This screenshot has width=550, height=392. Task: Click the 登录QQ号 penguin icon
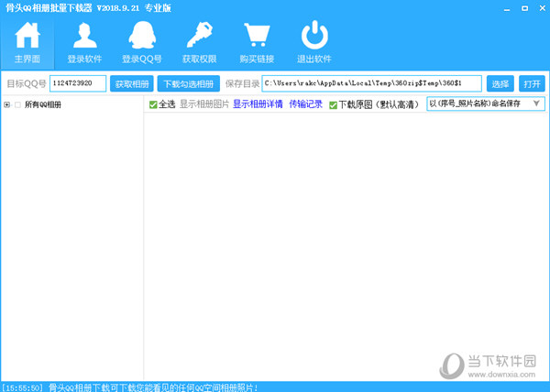click(142, 36)
